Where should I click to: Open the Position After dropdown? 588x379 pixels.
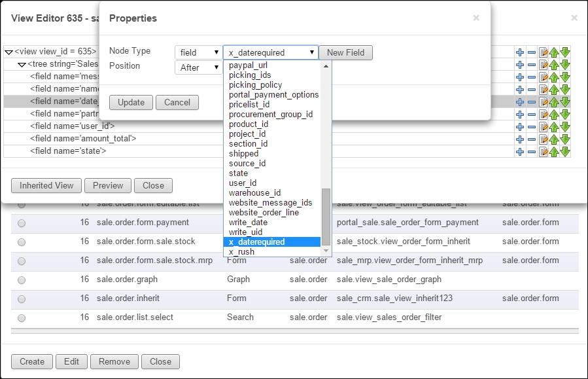click(198, 67)
